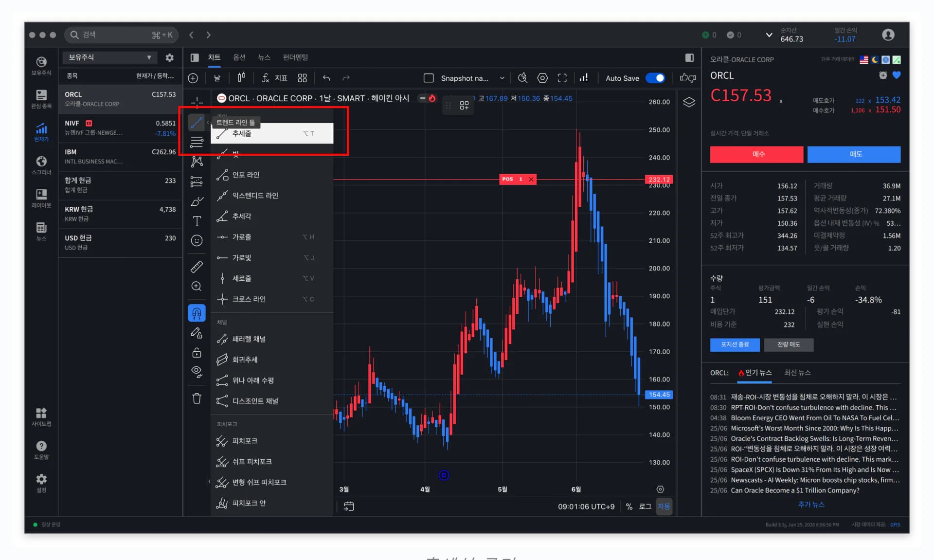Toggle ORCL favorite heart icon
Image resolution: width=934 pixels, height=560 pixels.
coord(897,75)
